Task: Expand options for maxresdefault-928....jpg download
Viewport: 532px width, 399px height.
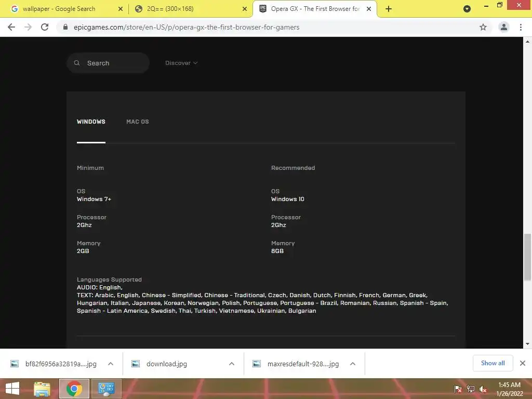Action: [x=353, y=364]
